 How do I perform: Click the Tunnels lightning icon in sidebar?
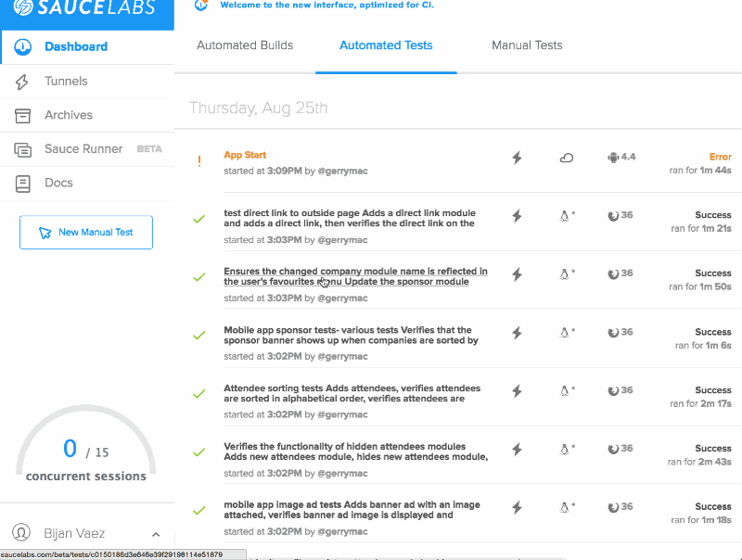tap(23, 82)
